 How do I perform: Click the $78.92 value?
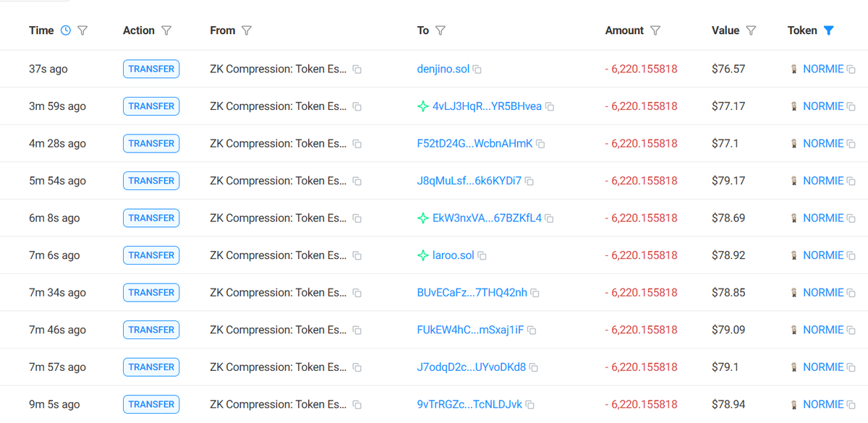pyautogui.click(x=728, y=255)
